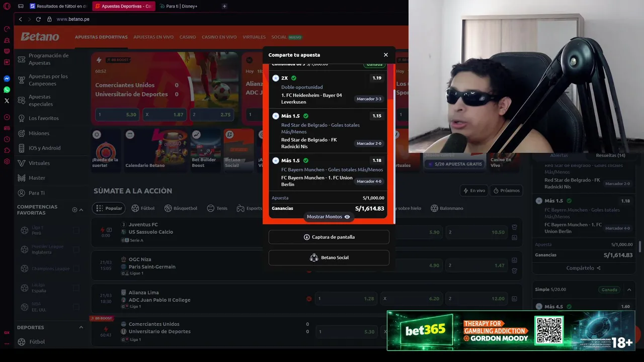Select Balonmano sports filter

coord(447,208)
